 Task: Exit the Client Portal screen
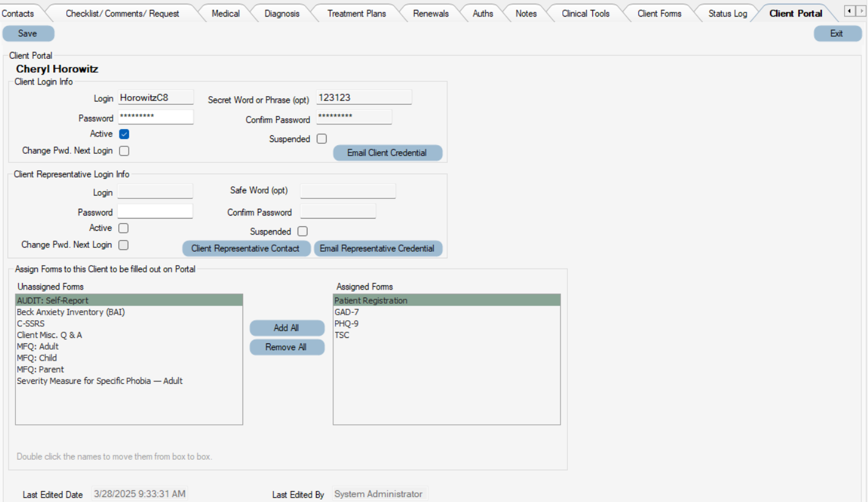837,33
